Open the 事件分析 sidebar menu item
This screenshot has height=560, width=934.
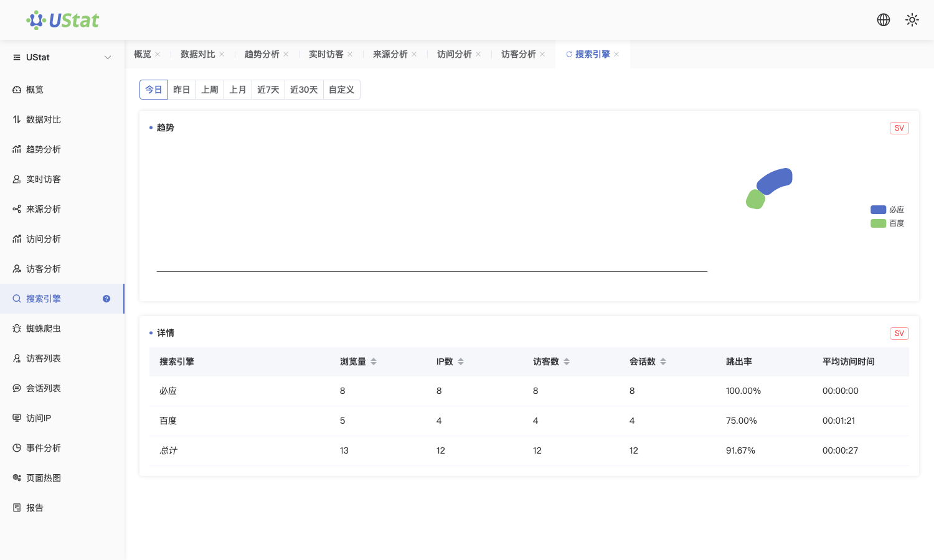pyautogui.click(x=62, y=448)
